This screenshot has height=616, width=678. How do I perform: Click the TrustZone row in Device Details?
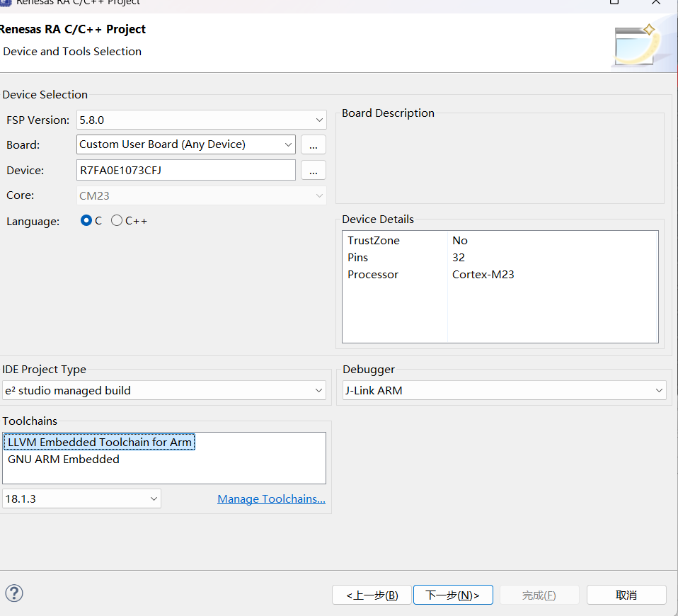500,241
